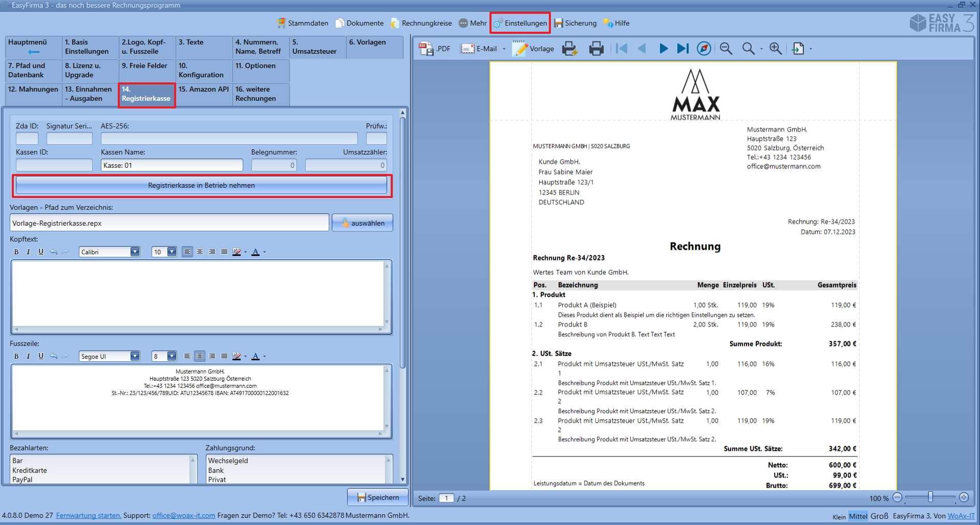Click the export document icon

click(x=798, y=49)
